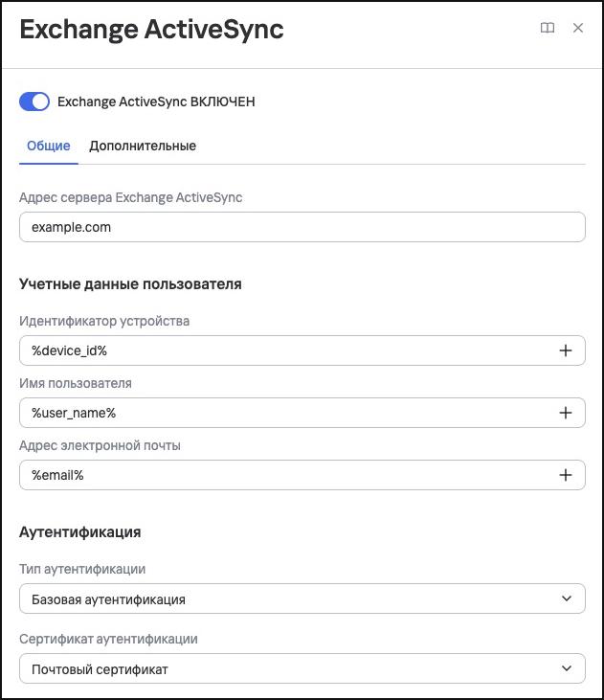Image resolution: width=604 pixels, height=700 pixels.
Task: Switch to the Дополнительные tab
Action: pos(143,146)
